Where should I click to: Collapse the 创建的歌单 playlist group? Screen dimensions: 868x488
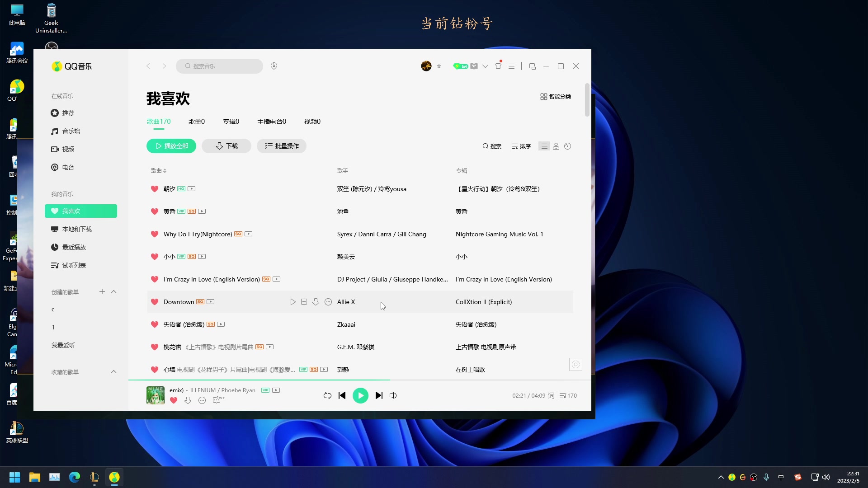tap(113, 291)
